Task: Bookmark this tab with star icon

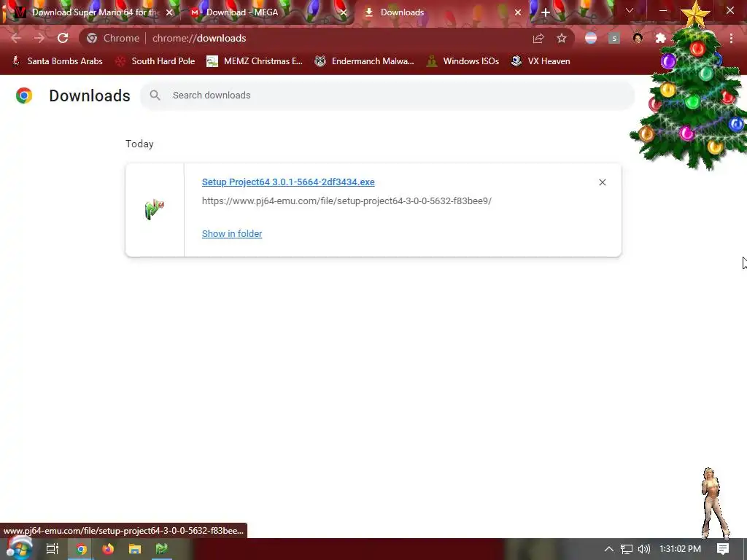Action: 562,38
